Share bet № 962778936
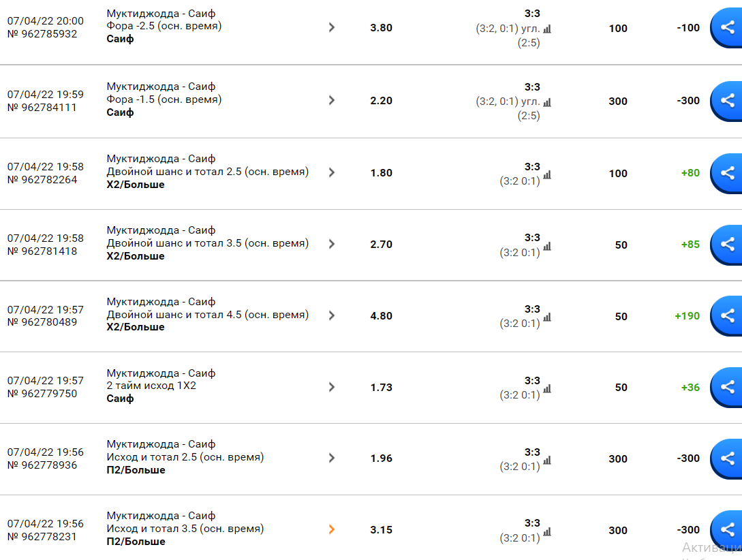 coord(727,458)
